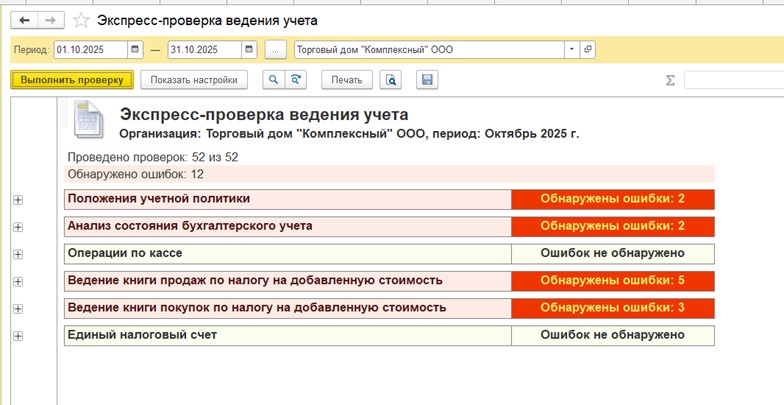Click the period selection ellipsis button

tap(277, 49)
